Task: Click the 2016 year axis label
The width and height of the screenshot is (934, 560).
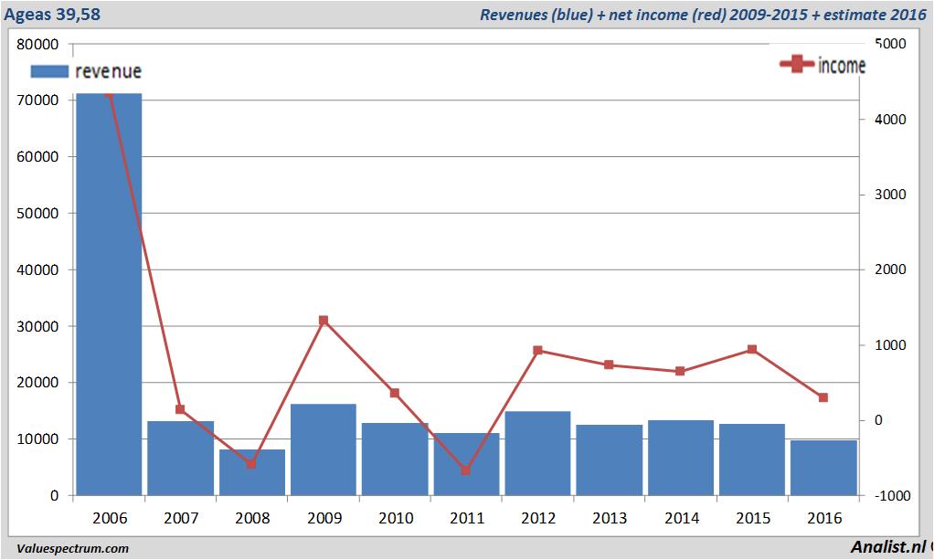Action: (x=825, y=518)
